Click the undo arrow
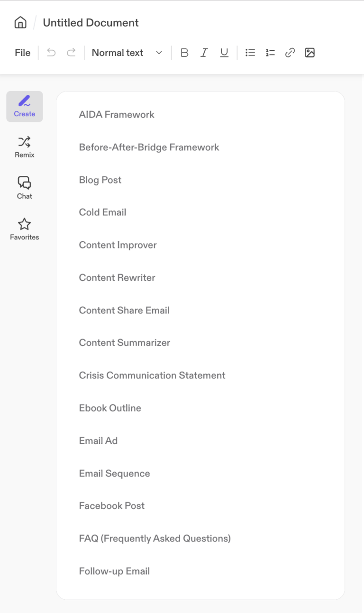The width and height of the screenshot is (364, 613). click(x=51, y=53)
